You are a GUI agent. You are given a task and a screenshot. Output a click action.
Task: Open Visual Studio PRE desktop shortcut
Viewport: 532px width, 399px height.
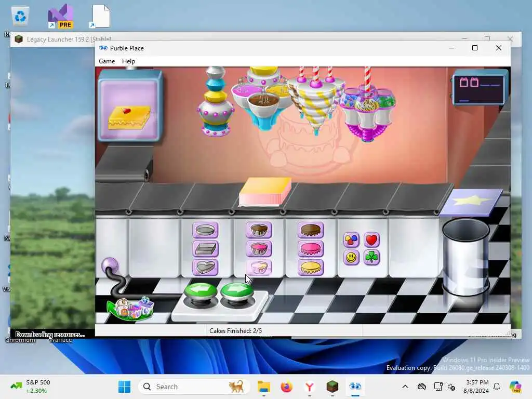60,16
